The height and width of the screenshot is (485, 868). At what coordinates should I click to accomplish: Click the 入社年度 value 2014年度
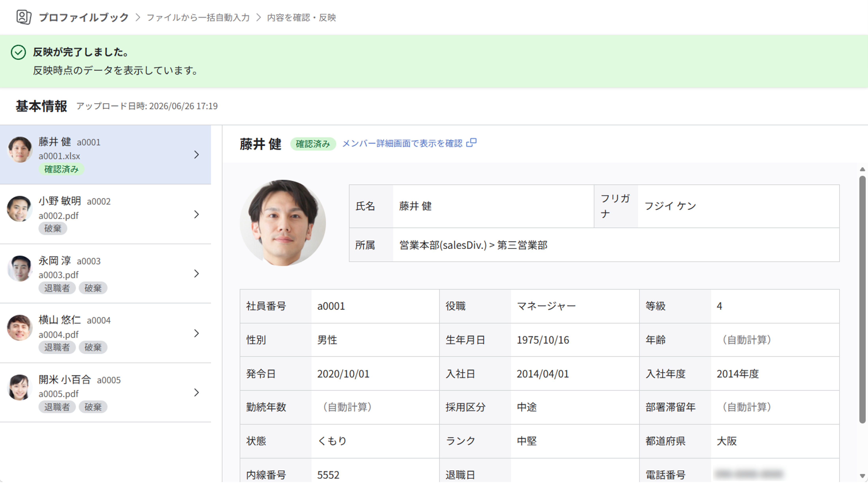click(738, 374)
